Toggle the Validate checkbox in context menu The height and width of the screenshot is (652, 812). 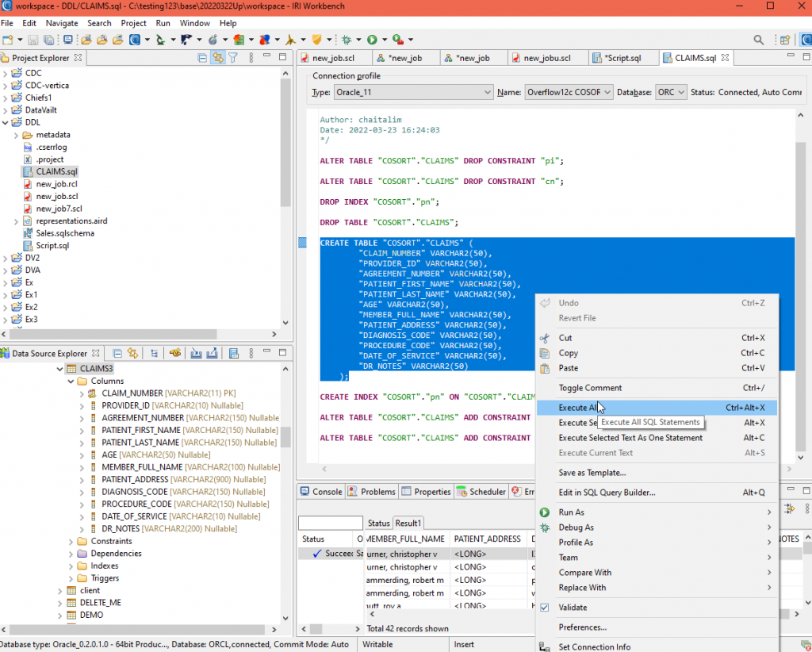(544, 608)
